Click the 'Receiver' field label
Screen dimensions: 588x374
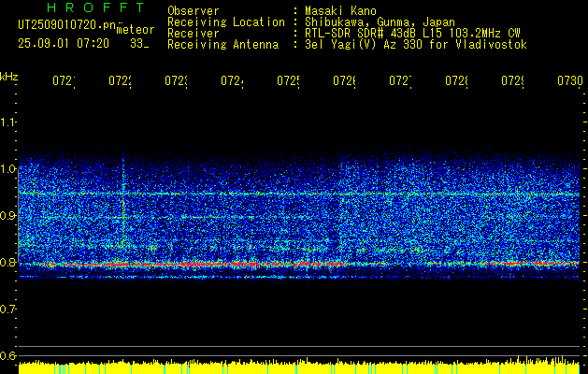click(194, 34)
